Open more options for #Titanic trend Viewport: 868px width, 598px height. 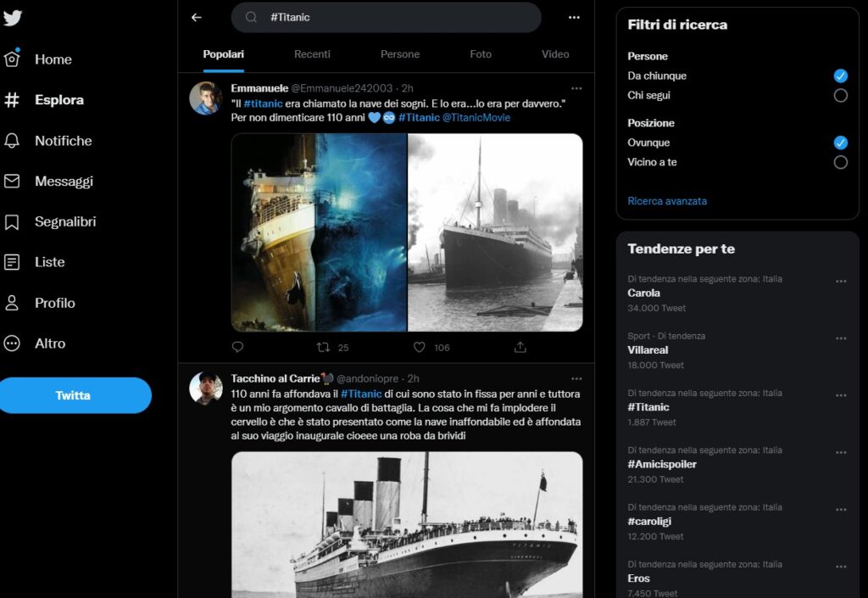[x=841, y=395]
